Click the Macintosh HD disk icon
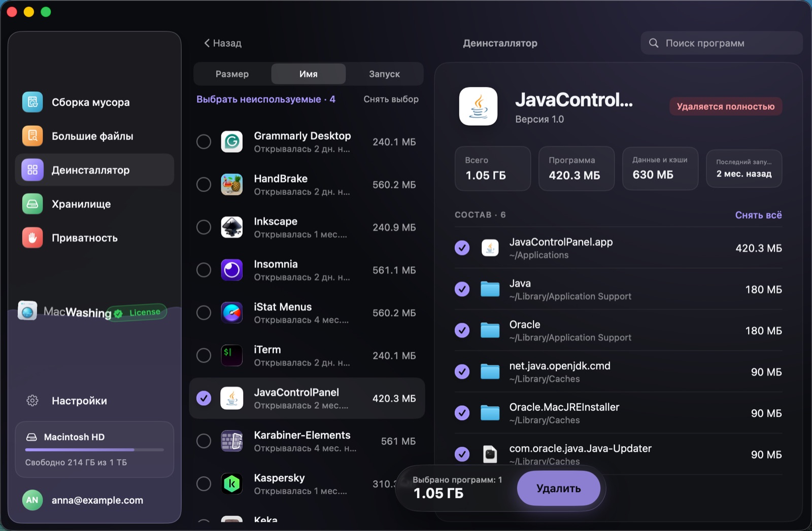Viewport: 812px width, 531px height. pyautogui.click(x=31, y=437)
